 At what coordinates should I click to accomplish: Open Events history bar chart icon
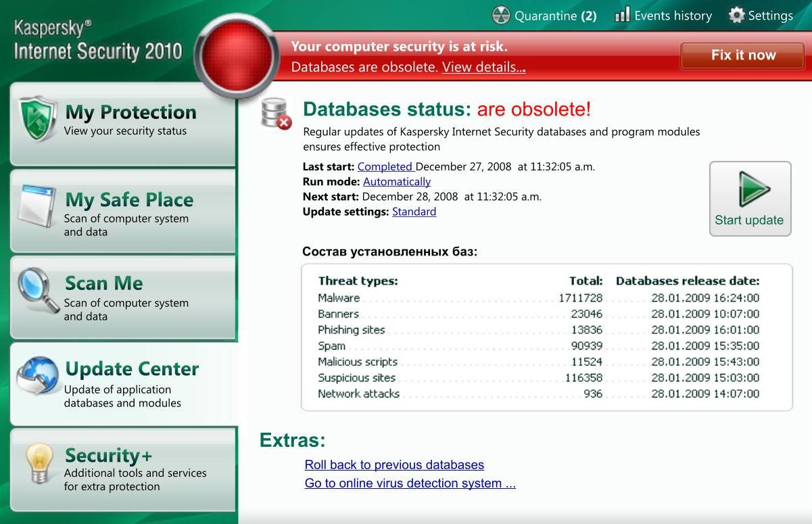click(622, 15)
